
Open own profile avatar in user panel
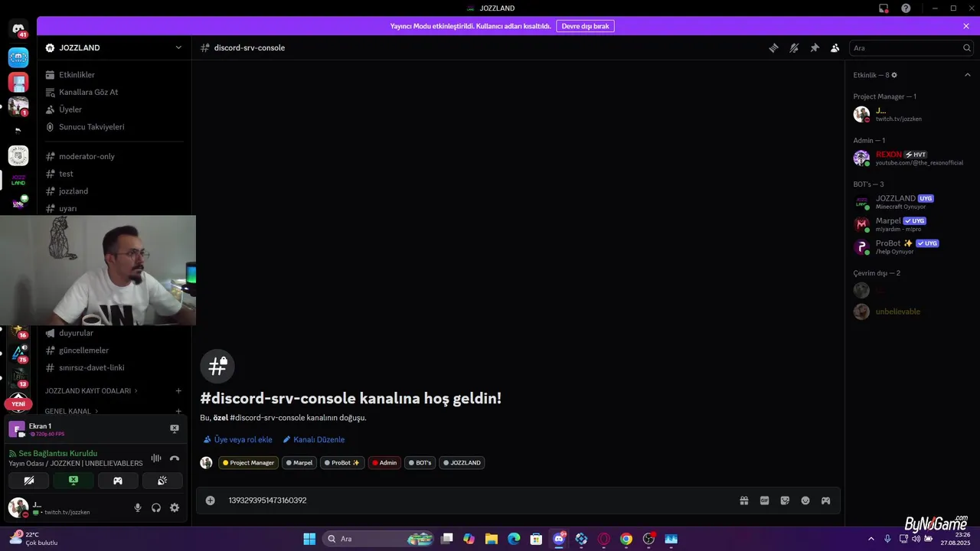coord(18,507)
